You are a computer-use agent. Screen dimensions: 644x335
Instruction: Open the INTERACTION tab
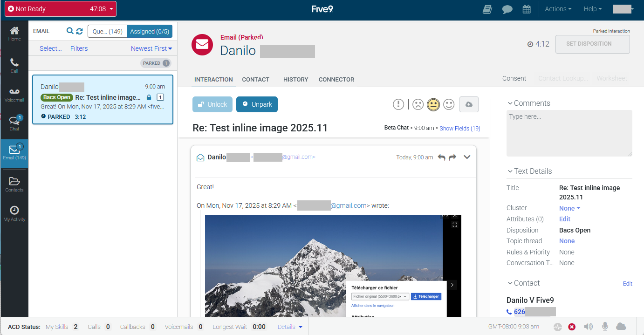click(213, 80)
